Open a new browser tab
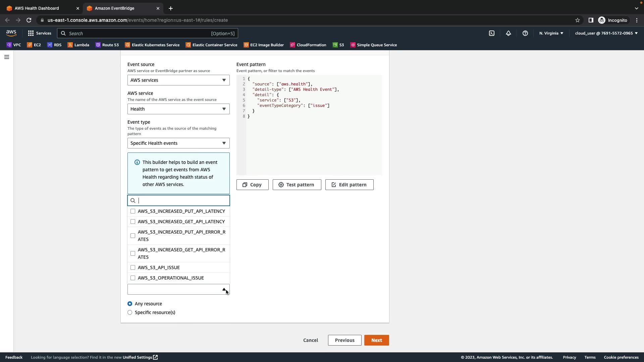This screenshot has height=362, width=644. pos(171,8)
